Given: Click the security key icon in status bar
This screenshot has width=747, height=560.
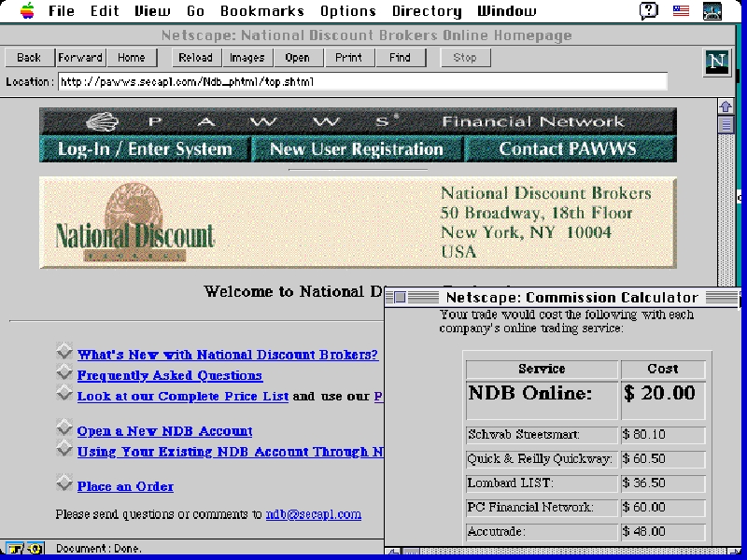Looking at the screenshot, I should click(15, 549).
